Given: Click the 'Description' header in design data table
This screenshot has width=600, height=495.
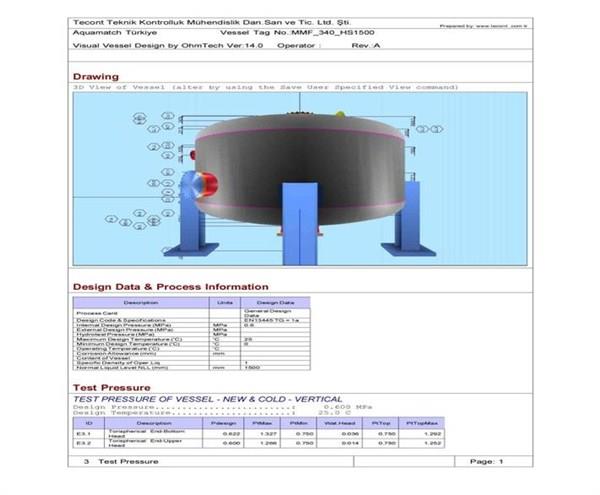Looking at the screenshot, I should coord(141,303).
